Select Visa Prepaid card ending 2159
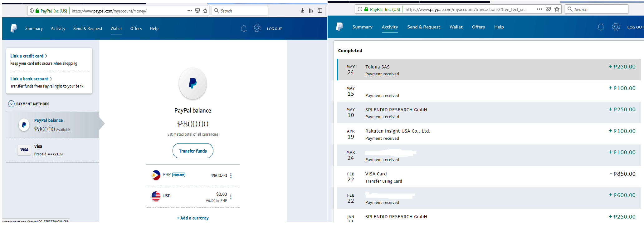The height and width of the screenshot is (237, 644). (53, 150)
